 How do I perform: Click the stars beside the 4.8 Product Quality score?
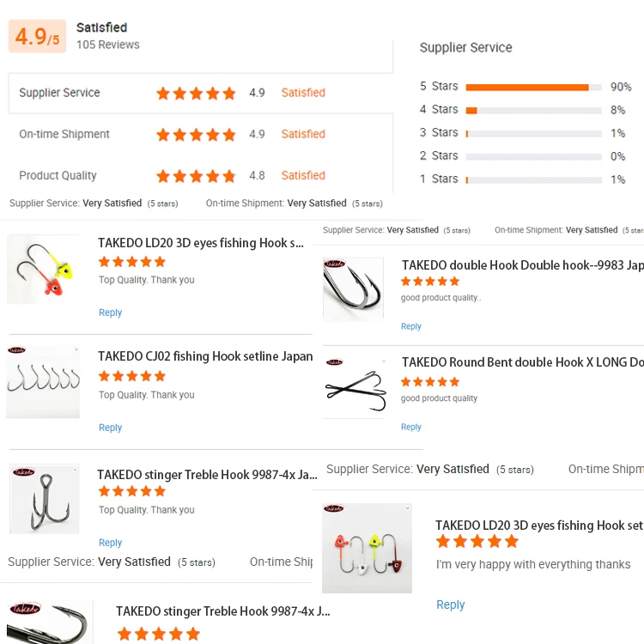[x=196, y=176]
